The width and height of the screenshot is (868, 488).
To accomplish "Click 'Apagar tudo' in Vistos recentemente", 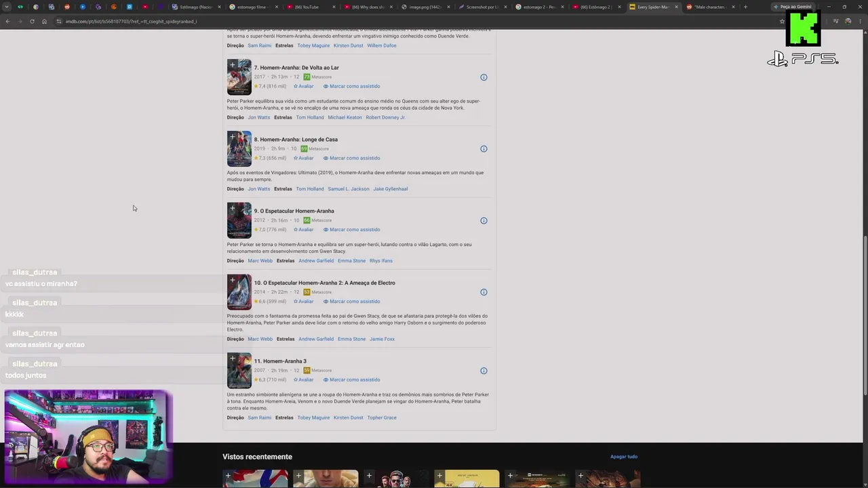I will [x=624, y=457].
